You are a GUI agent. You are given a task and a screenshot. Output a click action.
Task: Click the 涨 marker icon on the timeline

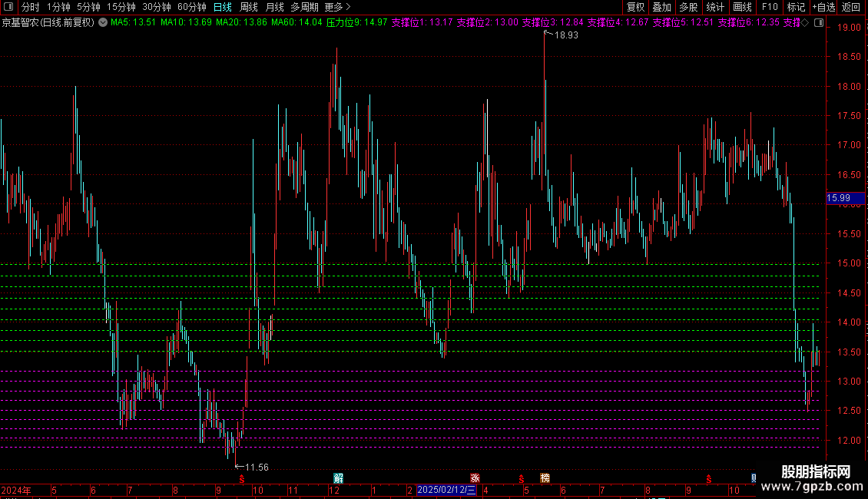coord(475,478)
